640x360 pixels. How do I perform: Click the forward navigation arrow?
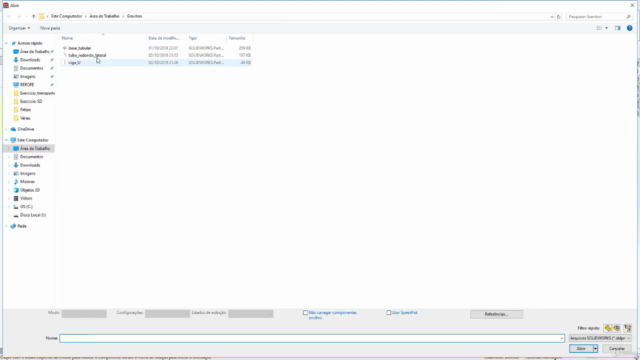pos(19,16)
